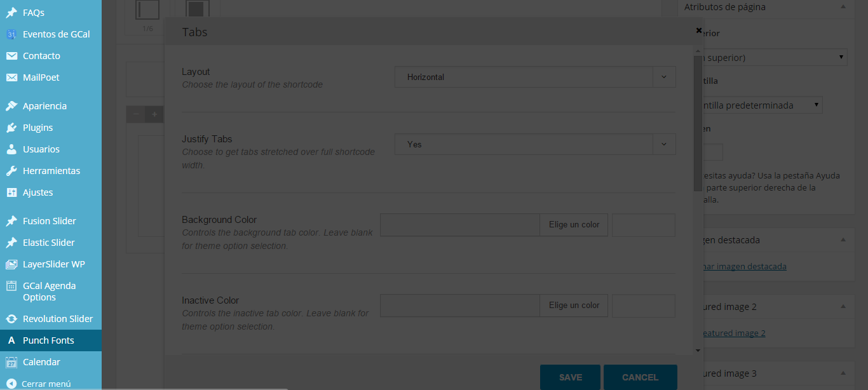The height and width of the screenshot is (390, 868).
Task: Click the Apariencia paintbrush icon
Action: pos(11,106)
